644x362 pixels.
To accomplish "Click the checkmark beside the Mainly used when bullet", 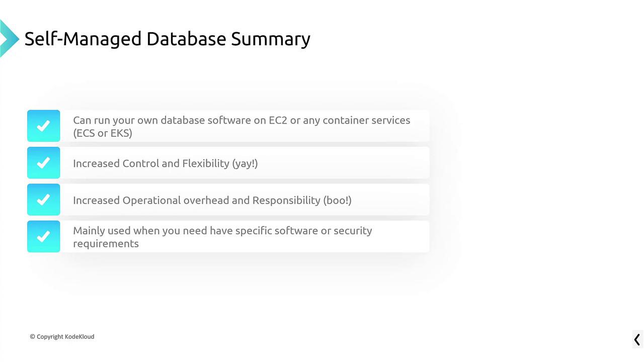I will tap(44, 236).
